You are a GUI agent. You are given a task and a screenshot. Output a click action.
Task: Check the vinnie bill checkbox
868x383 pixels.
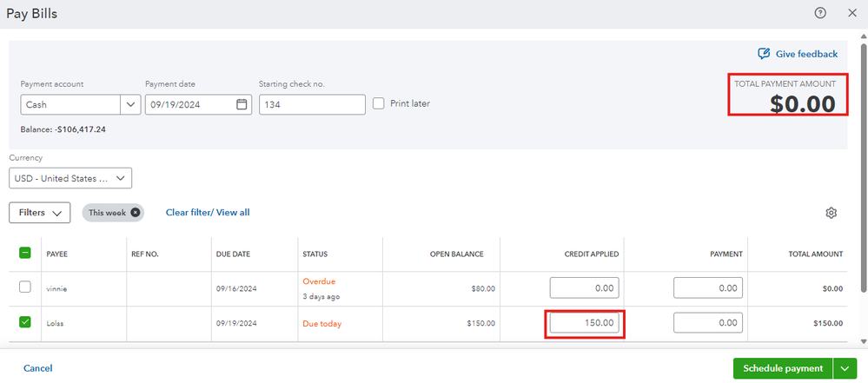pos(24,287)
